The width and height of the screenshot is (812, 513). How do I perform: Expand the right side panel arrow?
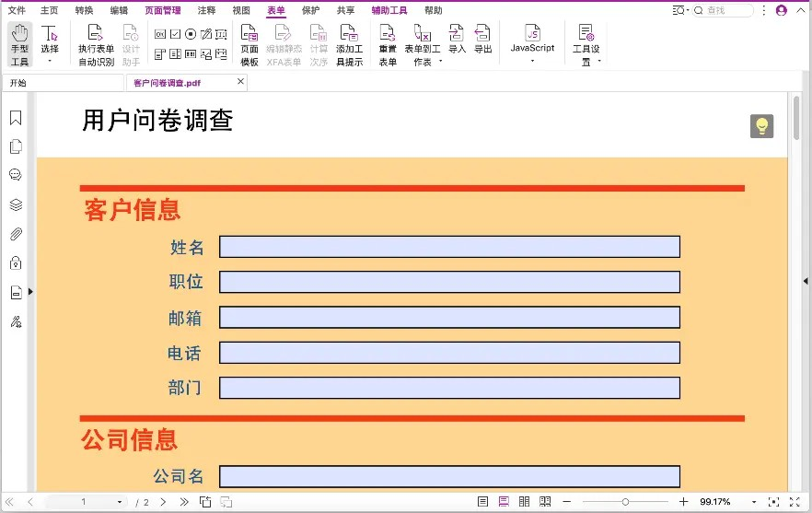(x=806, y=281)
